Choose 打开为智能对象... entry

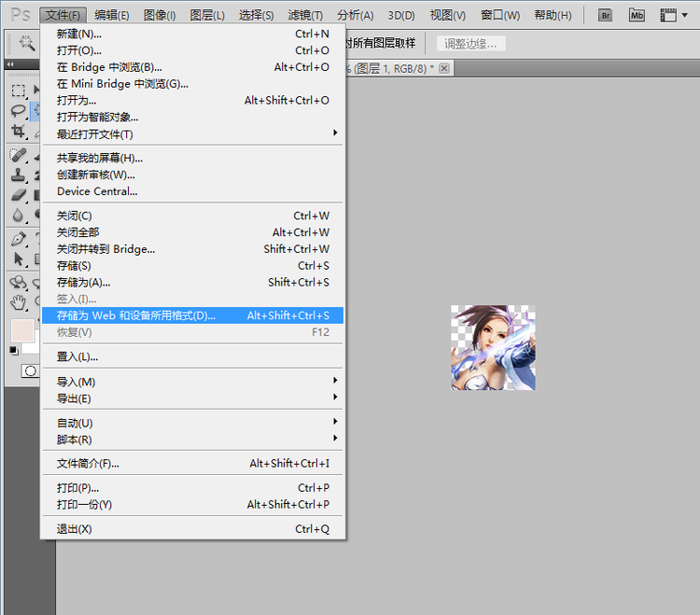192,117
